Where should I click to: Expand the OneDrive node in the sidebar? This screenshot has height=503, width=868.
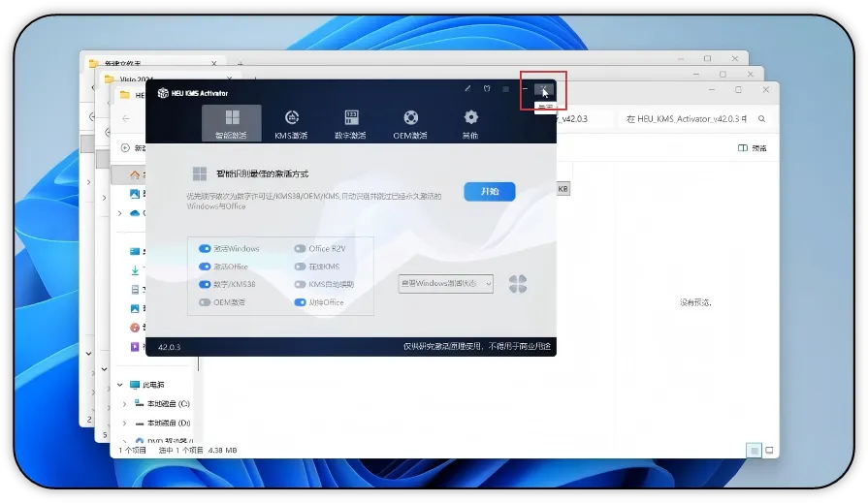click(119, 213)
